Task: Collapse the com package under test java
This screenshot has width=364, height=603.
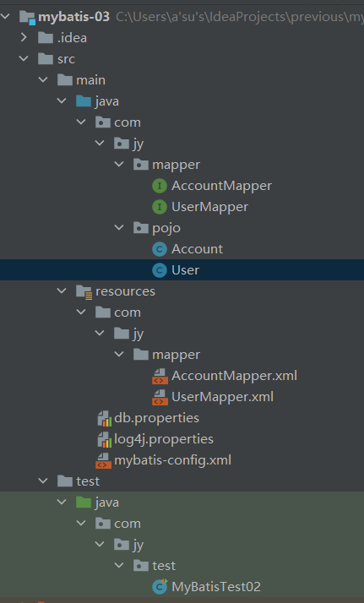Action: (81, 523)
